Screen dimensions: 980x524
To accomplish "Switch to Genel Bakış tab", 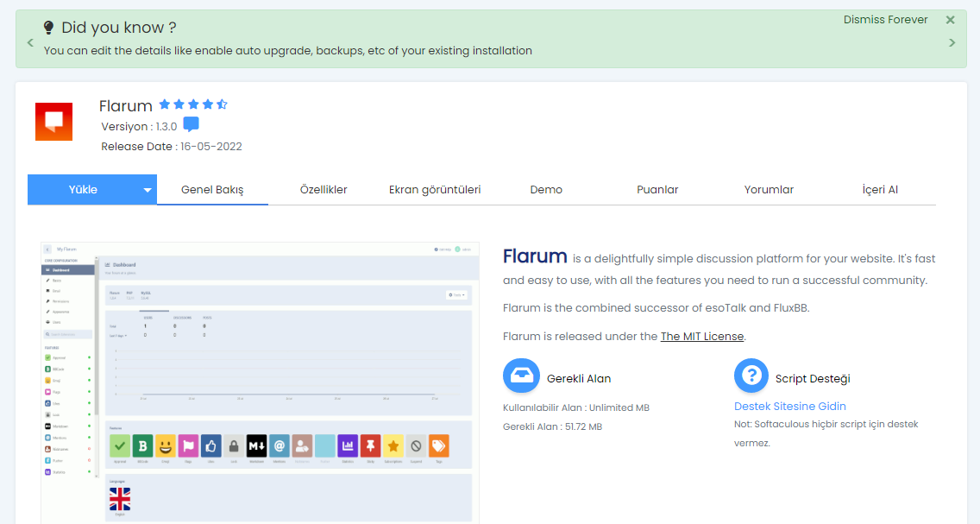I will point(212,189).
